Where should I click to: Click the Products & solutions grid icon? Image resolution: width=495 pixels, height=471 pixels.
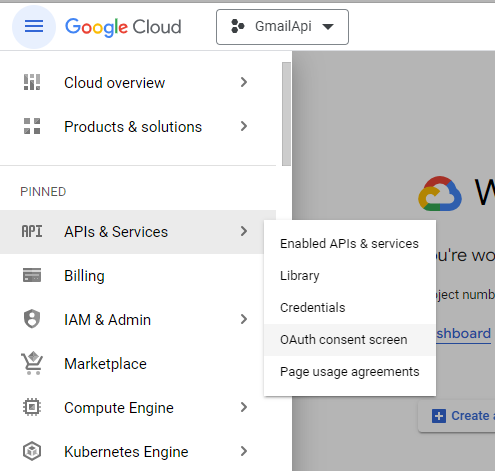pyautogui.click(x=32, y=126)
